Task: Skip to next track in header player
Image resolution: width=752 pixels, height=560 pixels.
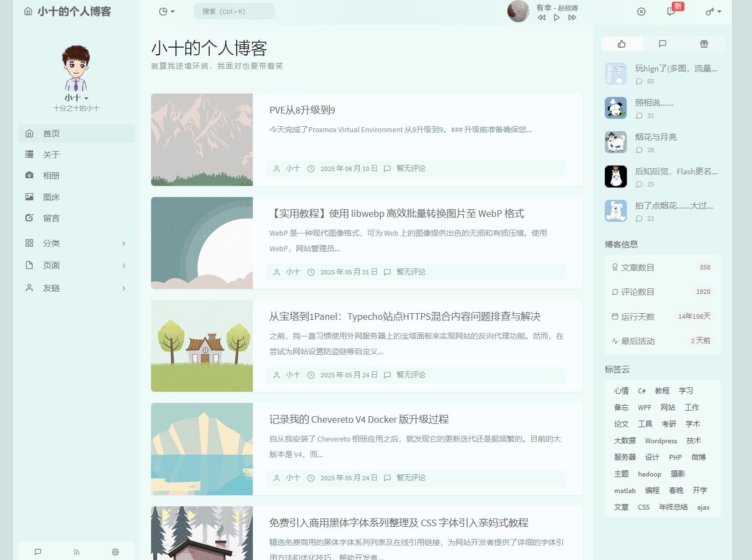Action: tap(572, 17)
